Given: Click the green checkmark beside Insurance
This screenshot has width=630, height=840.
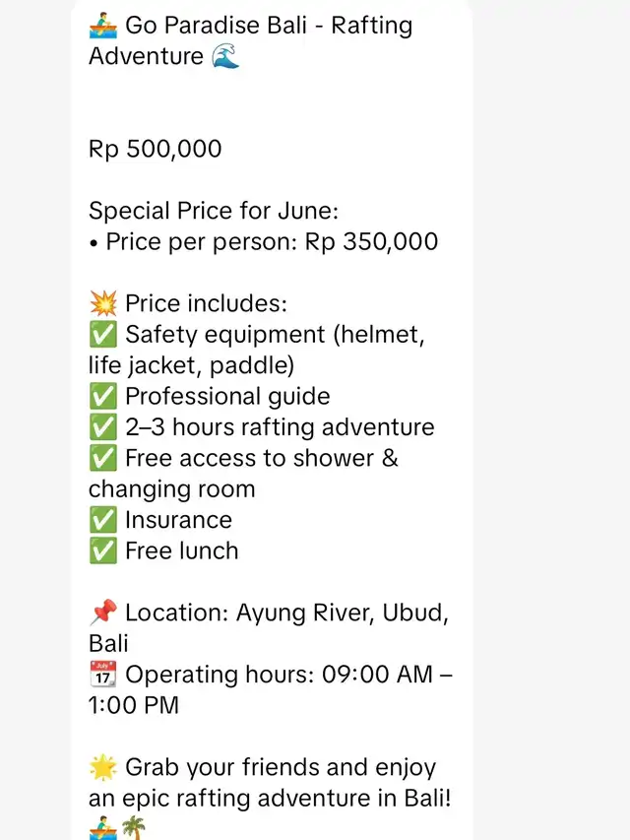Looking at the screenshot, I should pyautogui.click(x=102, y=520).
